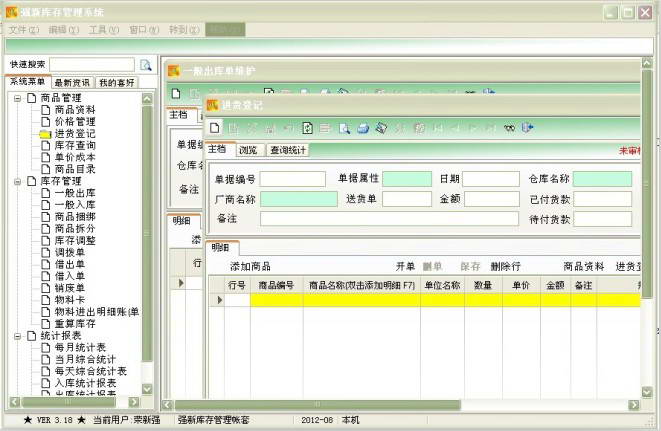The height and width of the screenshot is (431, 661).
Task: Click the next record arrow in 进货登记 toolbar
Action: click(x=473, y=128)
